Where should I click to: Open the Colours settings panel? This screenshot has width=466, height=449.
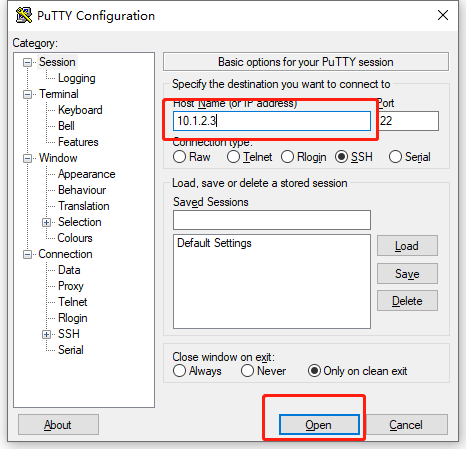coord(75,238)
